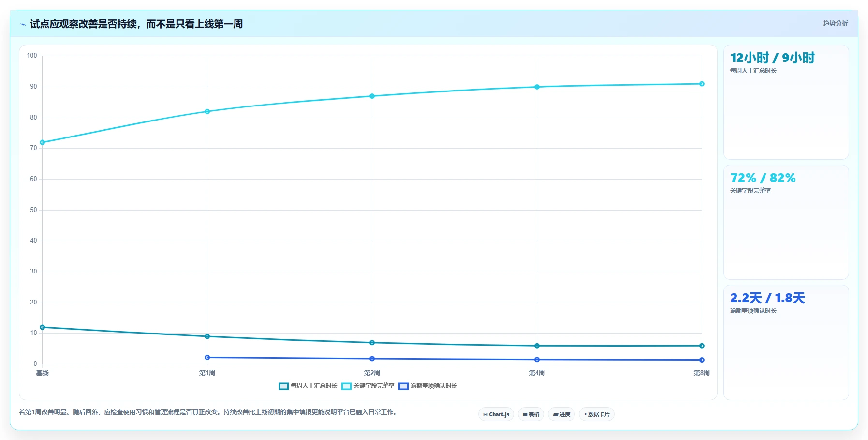Select the 数据卡片 chip
The image size is (868, 440).
point(597,414)
